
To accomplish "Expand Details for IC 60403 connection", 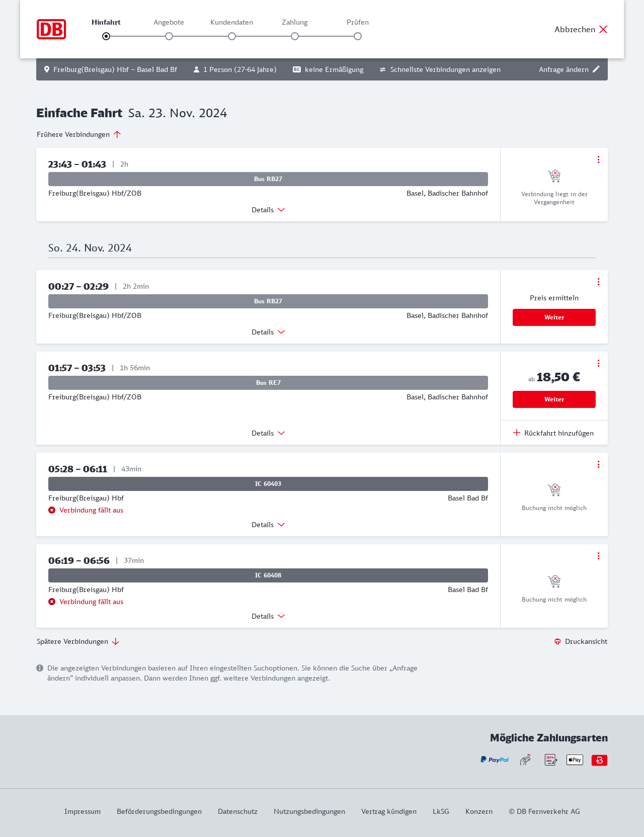I will [x=268, y=525].
